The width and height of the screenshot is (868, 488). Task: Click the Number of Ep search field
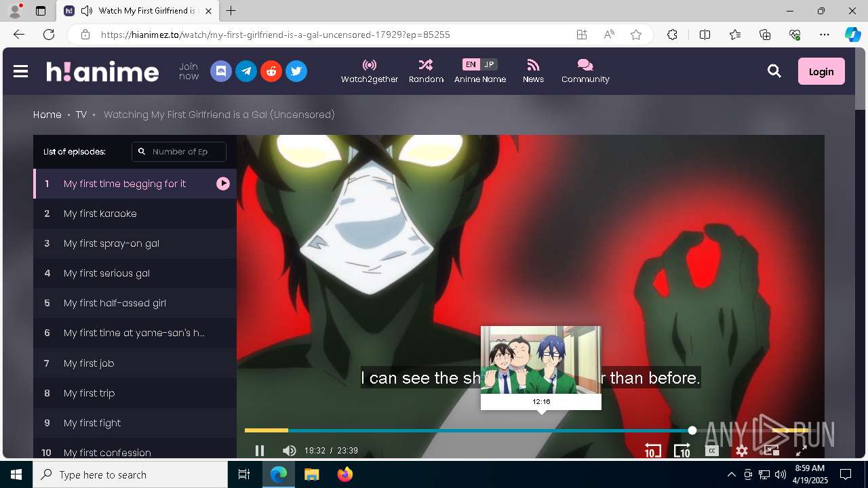179,152
